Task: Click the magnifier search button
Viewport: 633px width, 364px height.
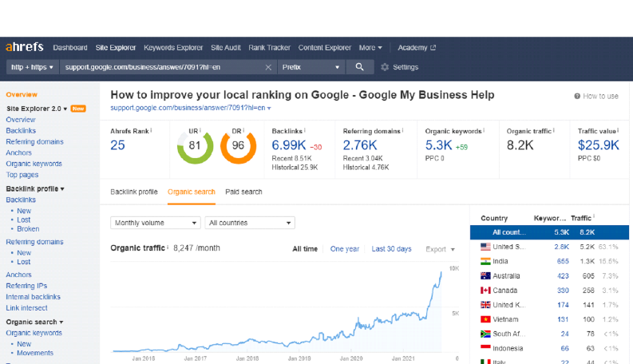Action: point(360,67)
